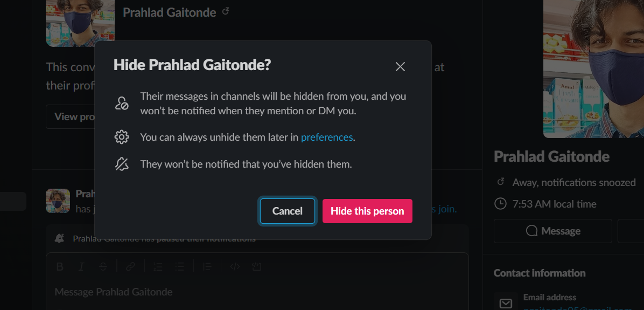This screenshot has width=644, height=310.
Task: Focus the Message Prahlad Gaitonde input field
Action: (x=257, y=292)
